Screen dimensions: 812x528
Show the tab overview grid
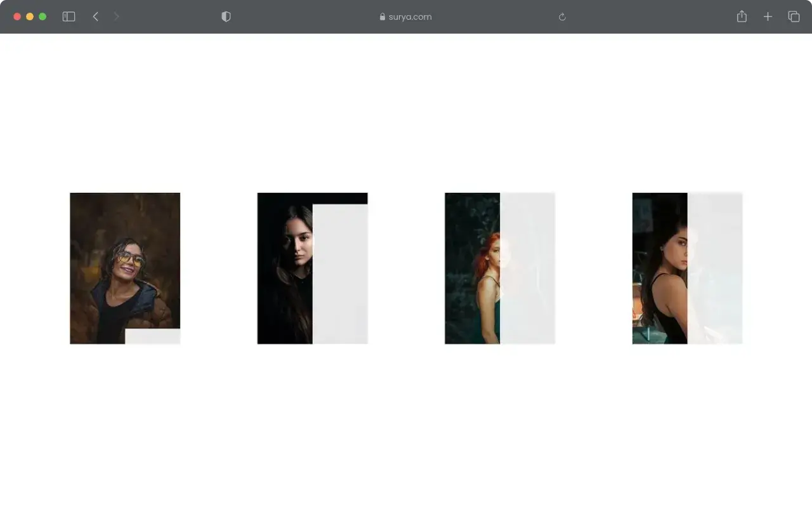coord(794,16)
